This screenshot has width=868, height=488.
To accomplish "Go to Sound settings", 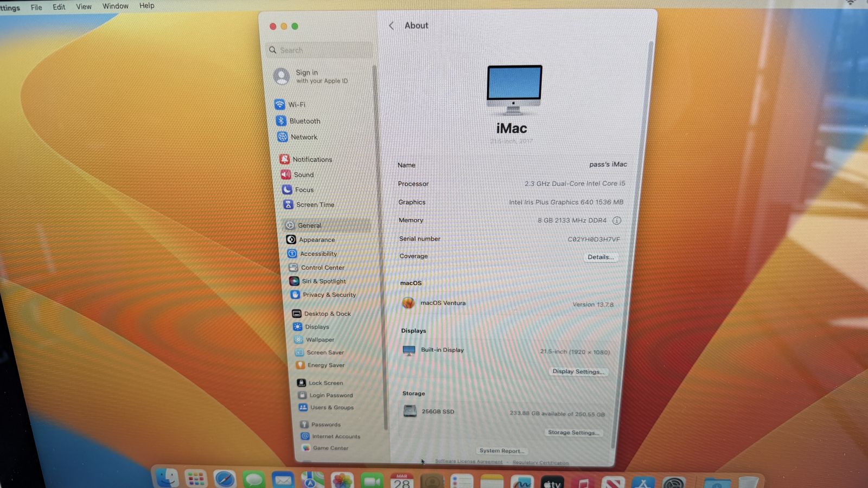I will pos(303,175).
